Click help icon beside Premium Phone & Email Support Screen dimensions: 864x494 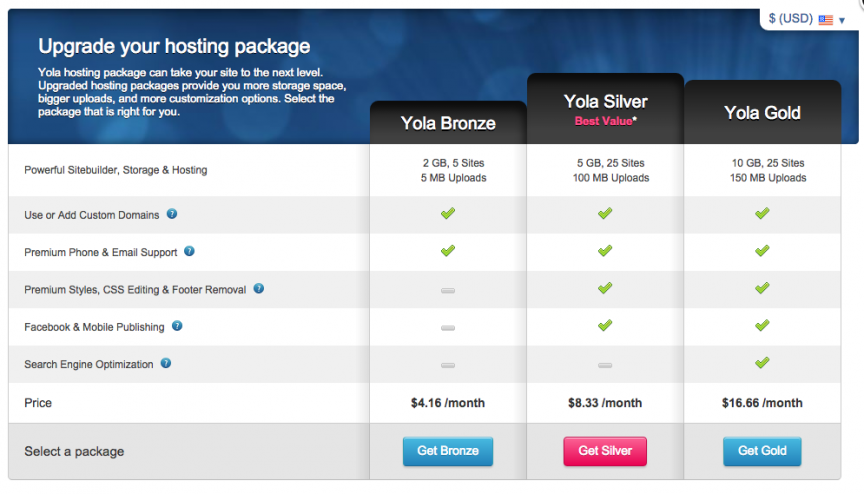pos(189,251)
